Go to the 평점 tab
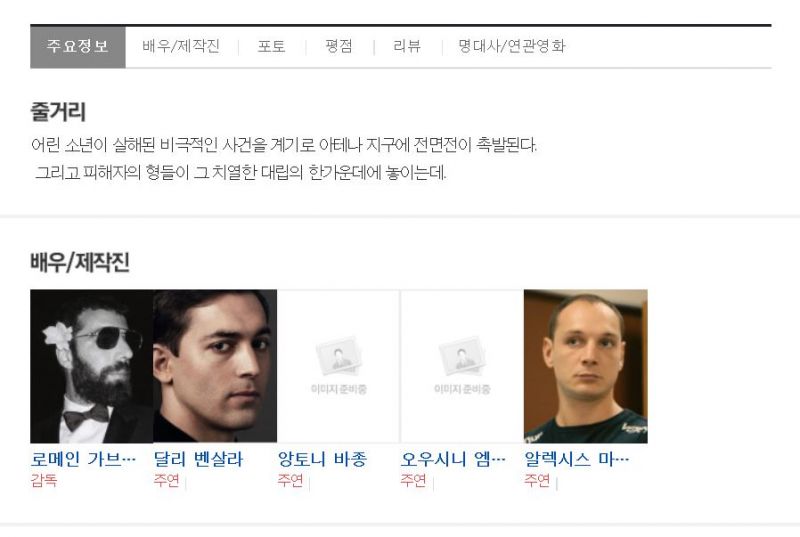Viewport: 800px width, 537px height. click(x=339, y=46)
